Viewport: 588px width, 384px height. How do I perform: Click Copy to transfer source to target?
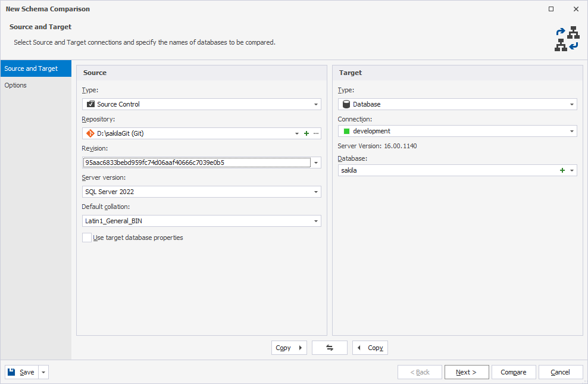289,347
